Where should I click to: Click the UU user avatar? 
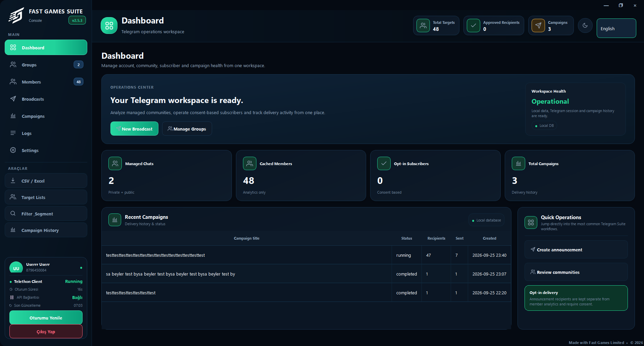16,267
